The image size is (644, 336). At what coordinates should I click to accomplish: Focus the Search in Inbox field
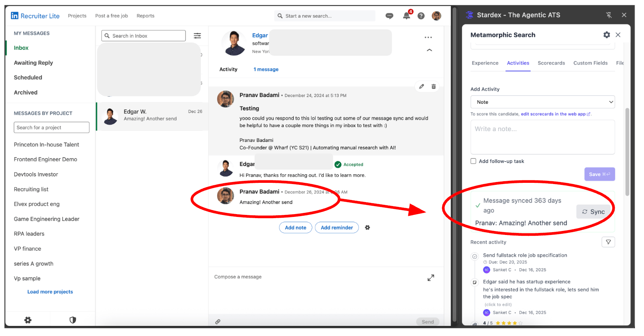(143, 36)
